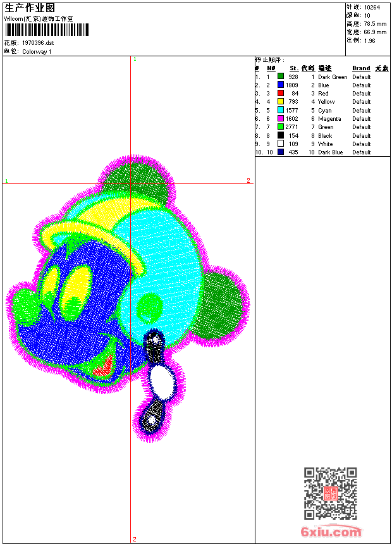This screenshot has width=392, height=544.
Task: Click the Yellow color swatch
Action: coord(281,101)
